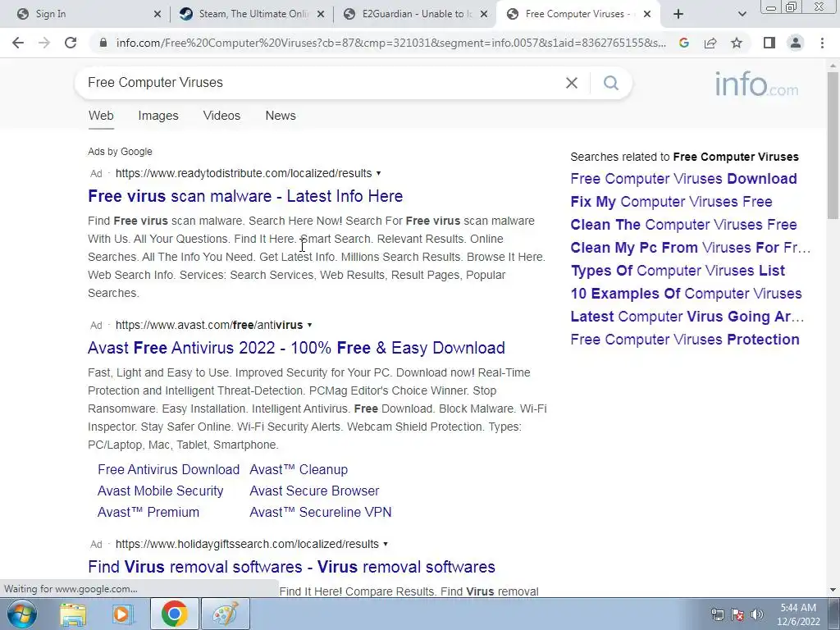Viewport: 840px width, 630px height.
Task: Open Avast Mobile Security sitelink
Action: (160, 491)
